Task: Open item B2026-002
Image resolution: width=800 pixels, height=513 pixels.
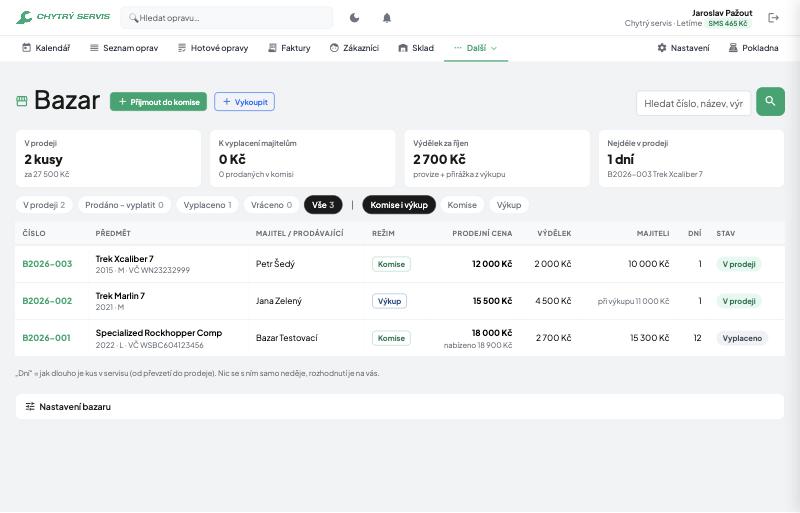Action: 47,301
